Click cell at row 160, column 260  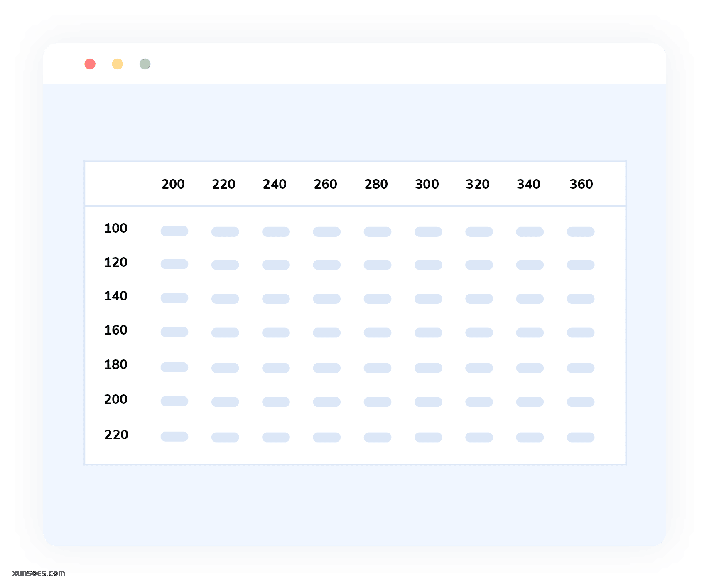327,333
